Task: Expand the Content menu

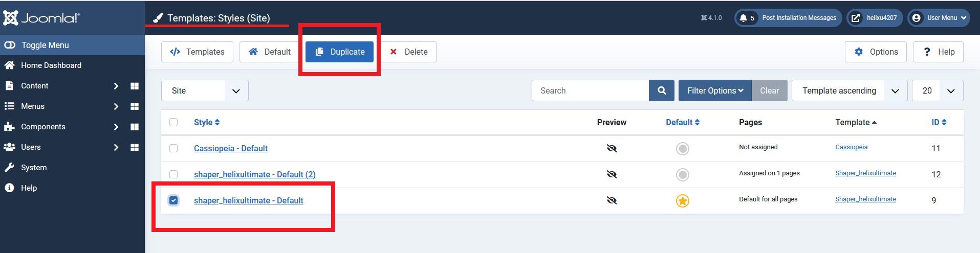Action: pyautogui.click(x=116, y=86)
